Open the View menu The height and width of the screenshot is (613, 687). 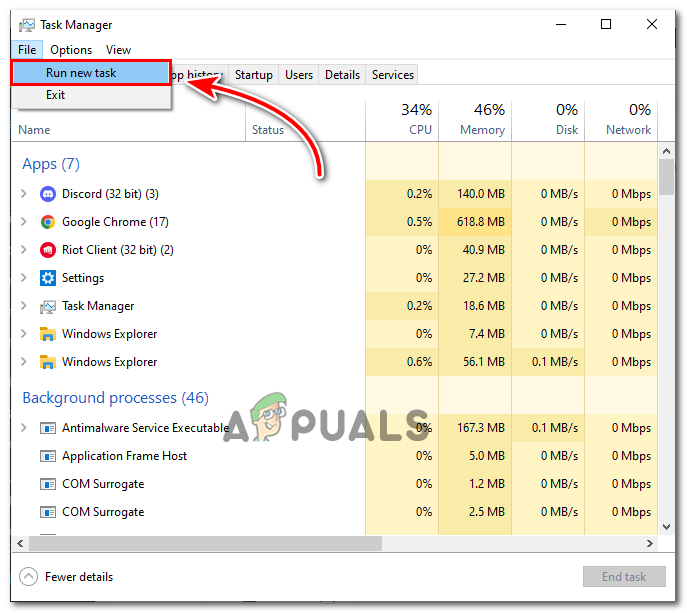coord(118,50)
